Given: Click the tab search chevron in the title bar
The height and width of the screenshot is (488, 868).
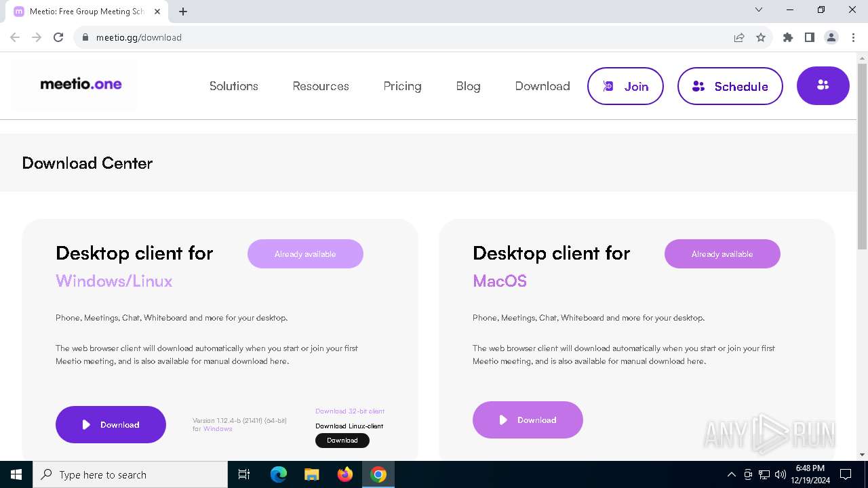Looking at the screenshot, I should [759, 9].
